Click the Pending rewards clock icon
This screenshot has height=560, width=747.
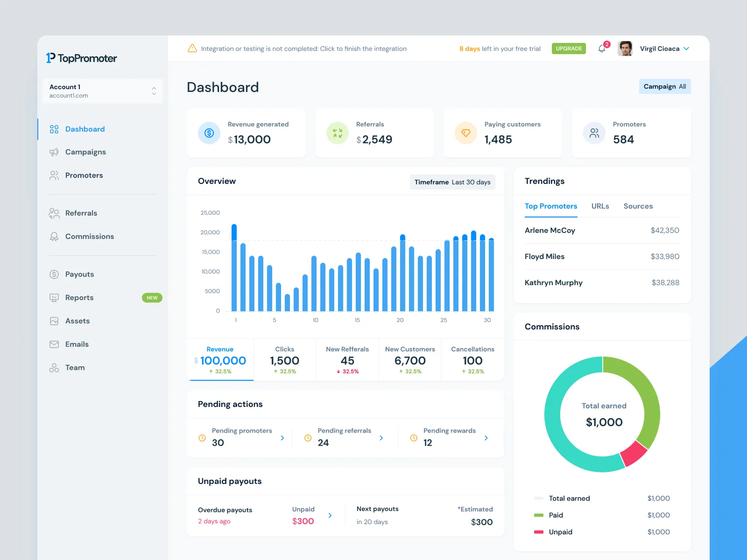[414, 438]
